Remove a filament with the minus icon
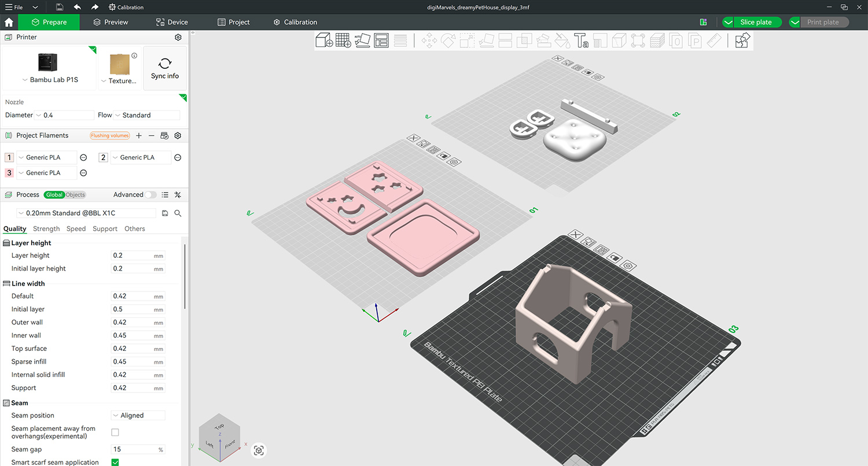The height and width of the screenshot is (466, 868). (x=152, y=135)
